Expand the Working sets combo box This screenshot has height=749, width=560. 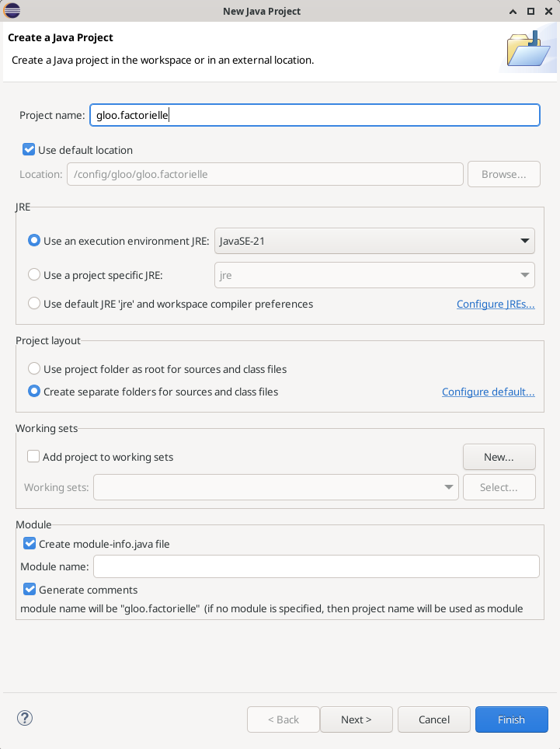coord(276,487)
